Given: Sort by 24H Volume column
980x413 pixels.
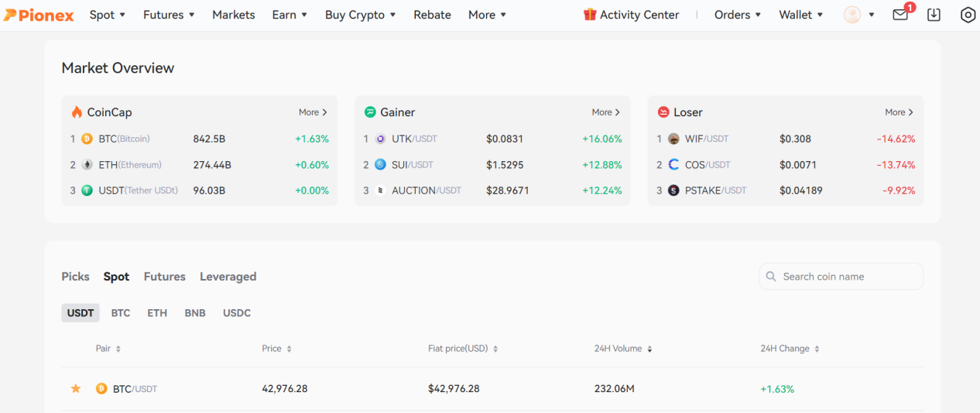Looking at the screenshot, I should [x=623, y=349].
